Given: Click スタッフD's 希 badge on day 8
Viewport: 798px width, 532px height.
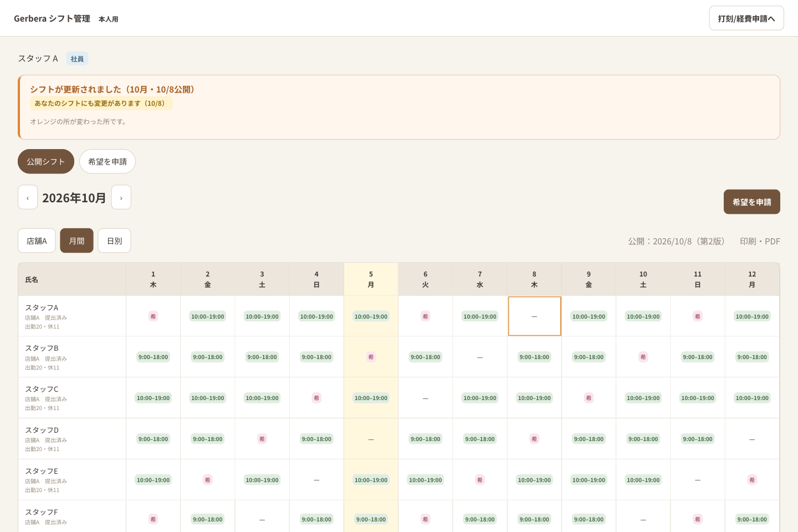Looking at the screenshot, I should pyautogui.click(x=534, y=439).
